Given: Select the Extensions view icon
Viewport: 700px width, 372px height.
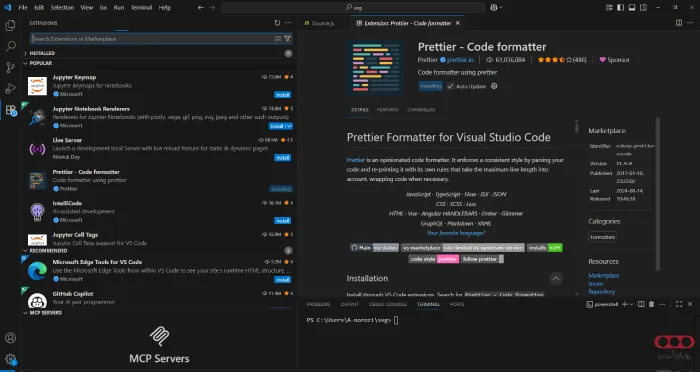Looking at the screenshot, I should tap(10, 110).
